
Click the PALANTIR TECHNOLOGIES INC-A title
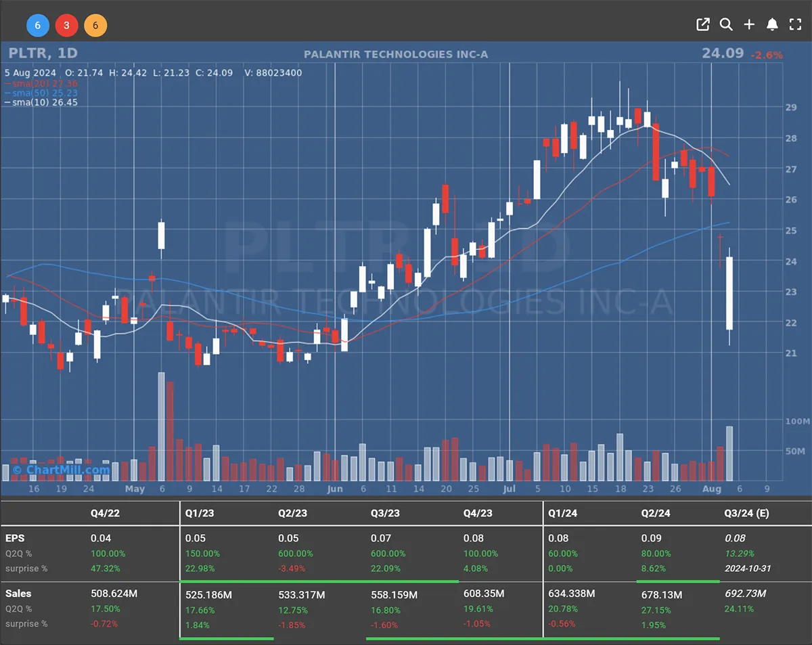(396, 54)
